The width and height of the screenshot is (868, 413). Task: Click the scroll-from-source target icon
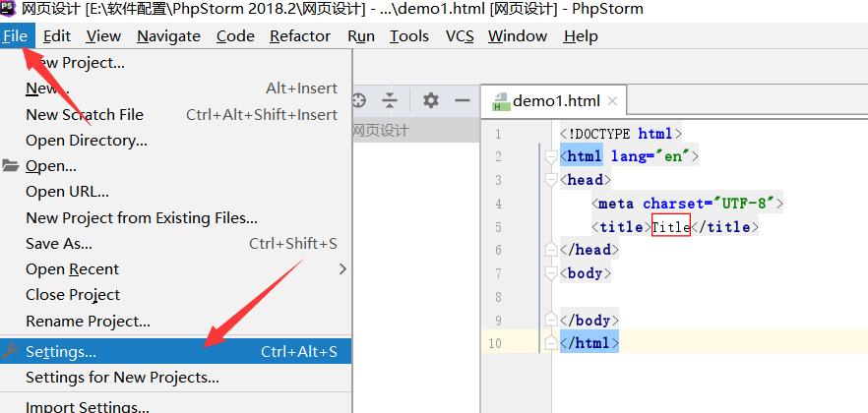tap(359, 100)
